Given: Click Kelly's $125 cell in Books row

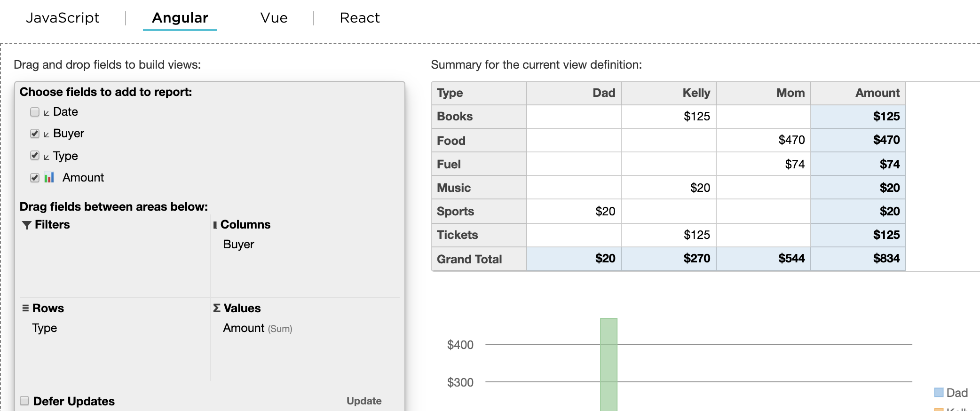Looking at the screenshot, I should coord(669,117).
